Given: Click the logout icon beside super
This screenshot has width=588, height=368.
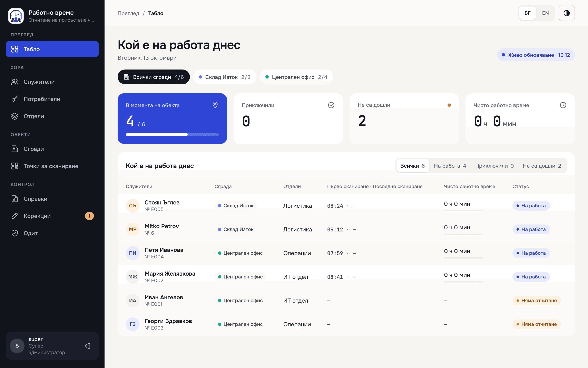Looking at the screenshot, I should point(88,346).
